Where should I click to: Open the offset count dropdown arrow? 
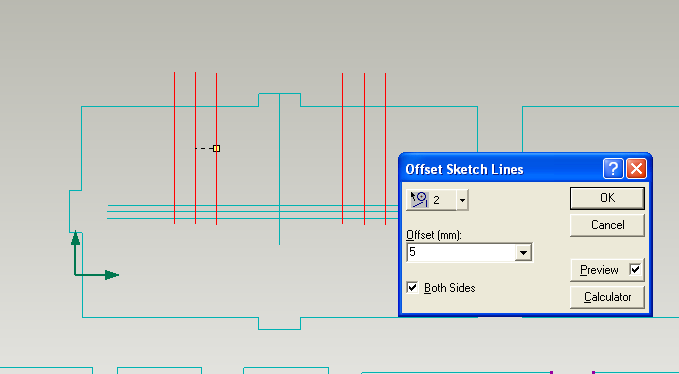point(462,200)
